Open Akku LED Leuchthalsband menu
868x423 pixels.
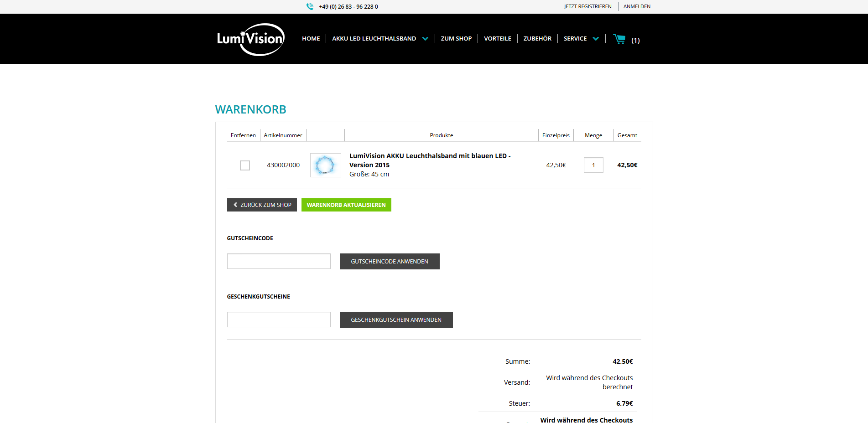pos(374,39)
